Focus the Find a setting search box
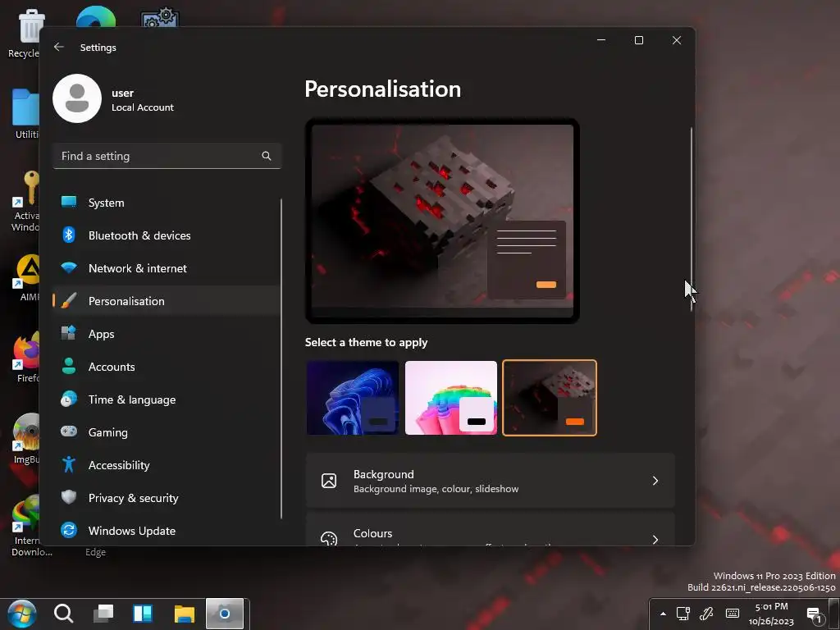This screenshot has width=840, height=630. coord(167,156)
